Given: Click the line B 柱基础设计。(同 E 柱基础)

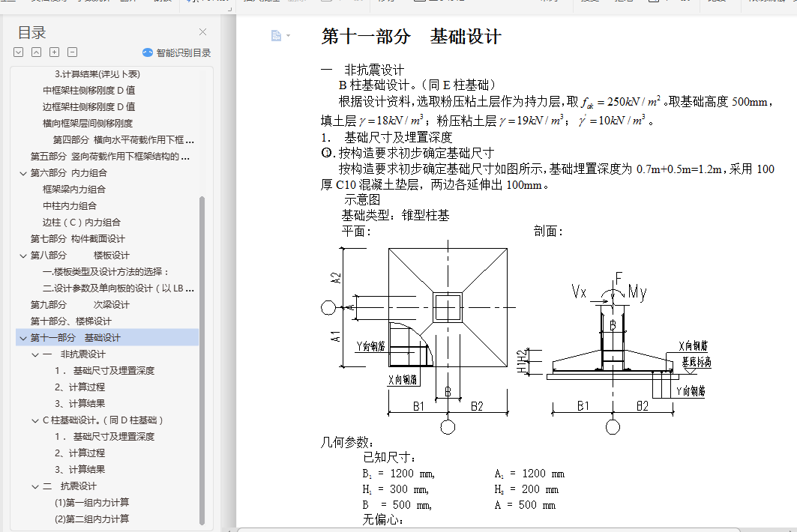Looking at the screenshot, I should pos(417,85).
